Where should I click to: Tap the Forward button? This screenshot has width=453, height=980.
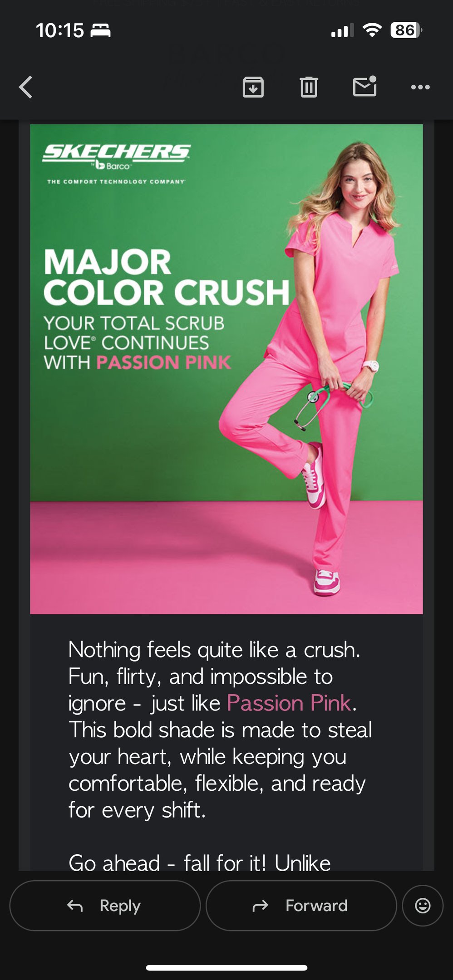pyautogui.click(x=301, y=906)
